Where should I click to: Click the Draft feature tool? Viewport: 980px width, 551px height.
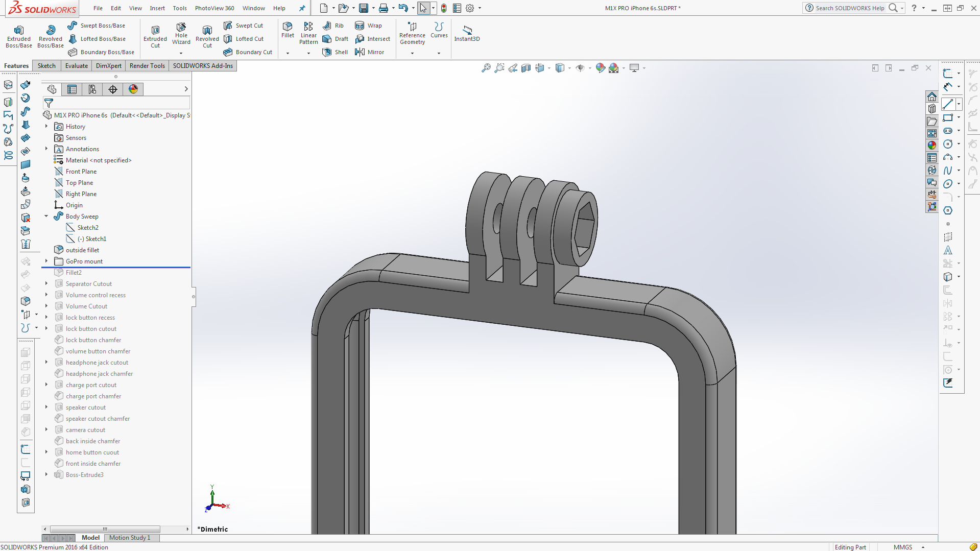coord(336,39)
